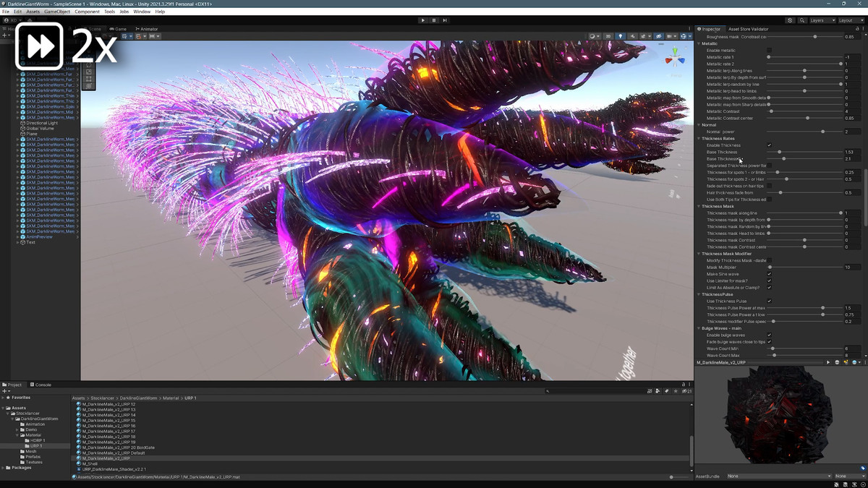868x488 pixels.
Task: Open the Undo History icon
Action: 790,20
